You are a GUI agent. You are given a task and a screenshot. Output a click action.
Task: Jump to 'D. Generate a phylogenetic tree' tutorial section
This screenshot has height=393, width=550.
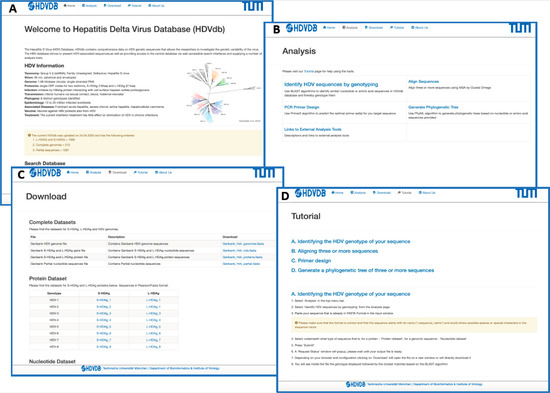tap(362, 270)
